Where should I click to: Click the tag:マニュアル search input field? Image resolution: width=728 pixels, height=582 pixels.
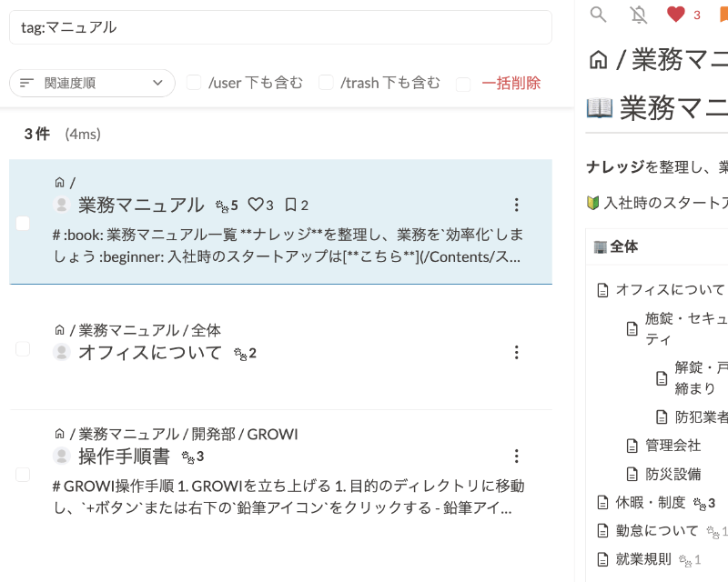point(280,27)
